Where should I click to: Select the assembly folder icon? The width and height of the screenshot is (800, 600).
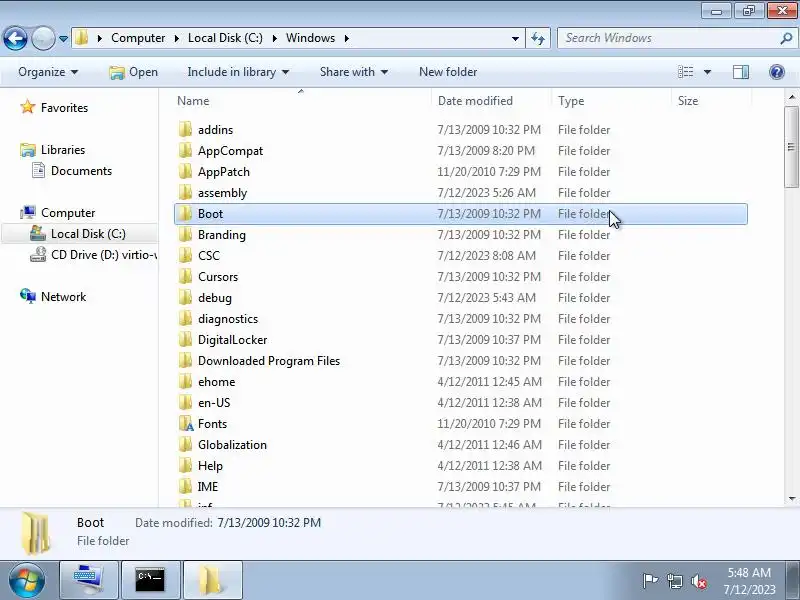(186, 192)
